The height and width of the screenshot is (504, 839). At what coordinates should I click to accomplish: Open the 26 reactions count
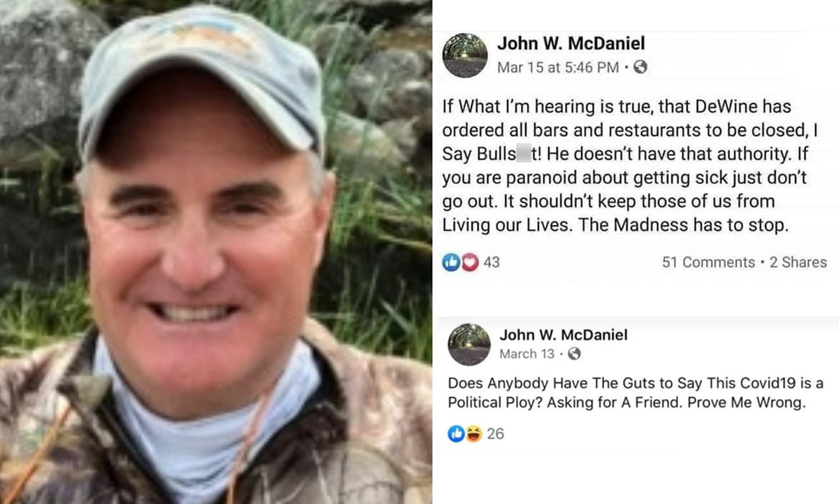[x=495, y=434]
